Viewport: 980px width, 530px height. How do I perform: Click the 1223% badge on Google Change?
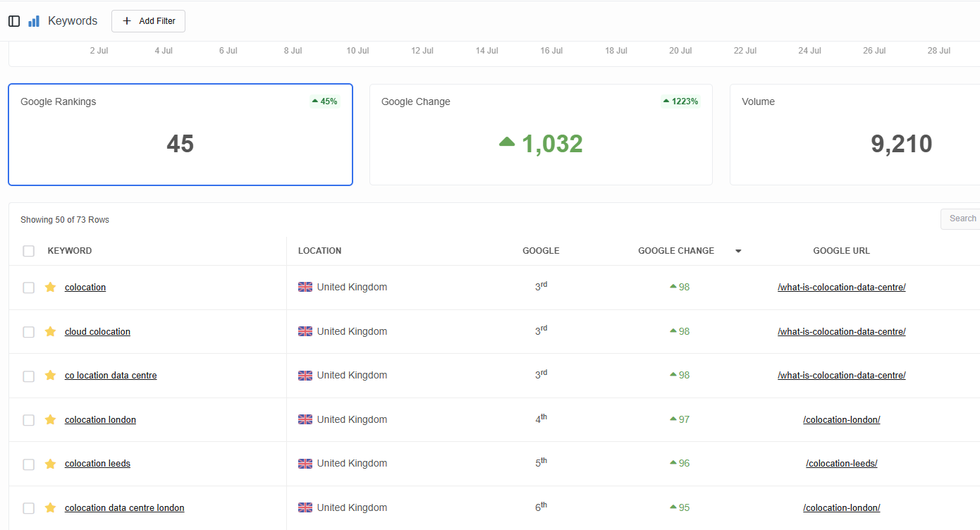click(x=680, y=101)
